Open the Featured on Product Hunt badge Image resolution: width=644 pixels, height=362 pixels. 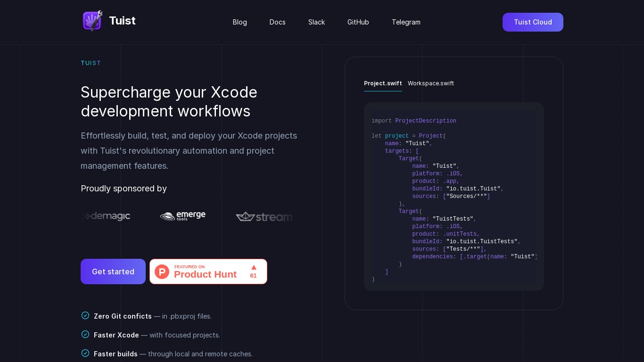[208, 271]
